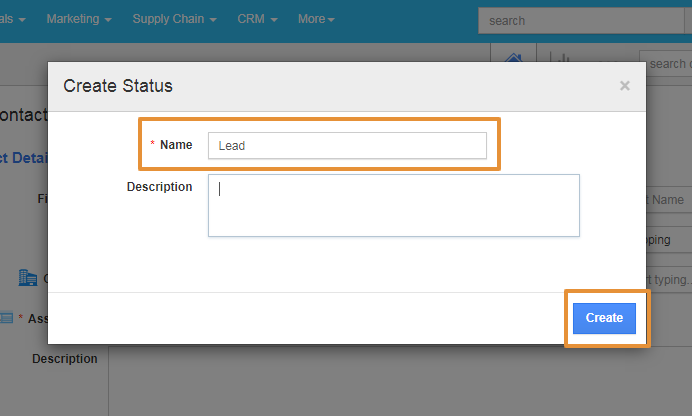Click the Description label in dialog
Image resolution: width=692 pixels, height=416 pixels.
tap(159, 187)
